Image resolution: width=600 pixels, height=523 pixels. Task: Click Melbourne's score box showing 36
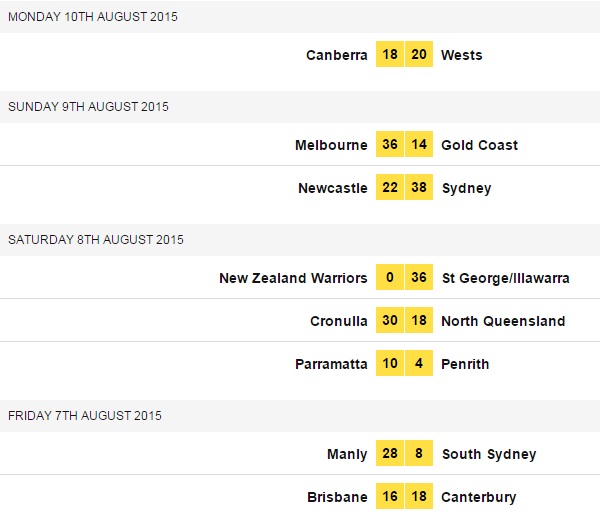pyautogui.click(x=390, y=145)
